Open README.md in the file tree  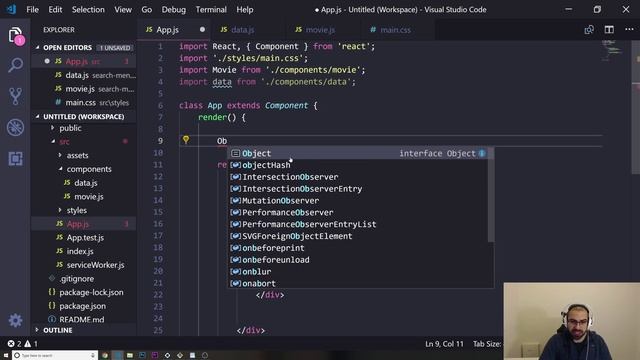82,320
